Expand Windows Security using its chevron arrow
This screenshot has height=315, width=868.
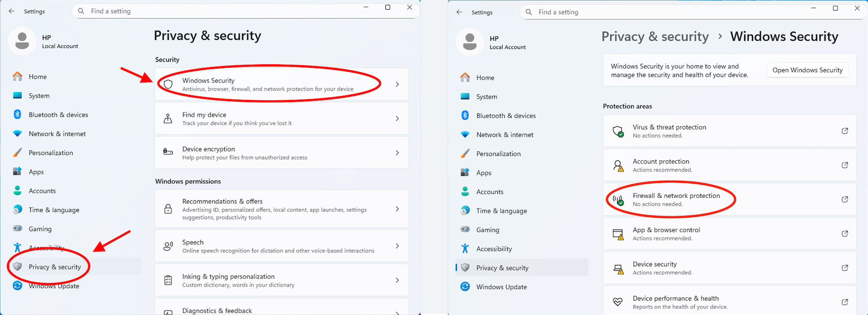397,84
